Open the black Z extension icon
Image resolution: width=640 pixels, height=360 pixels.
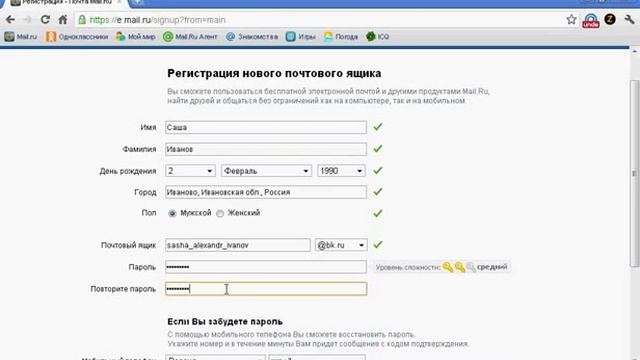coord(610,19)
